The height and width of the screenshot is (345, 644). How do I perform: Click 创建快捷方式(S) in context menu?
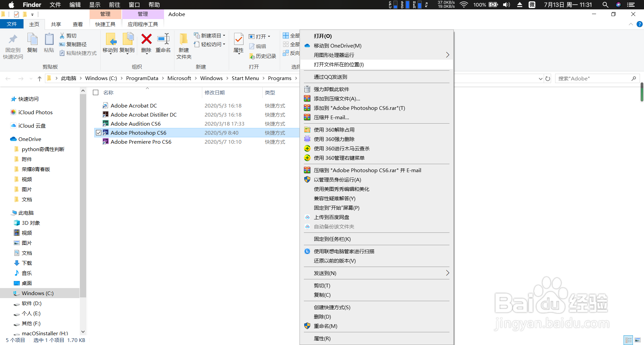click(x=377, y=307)
